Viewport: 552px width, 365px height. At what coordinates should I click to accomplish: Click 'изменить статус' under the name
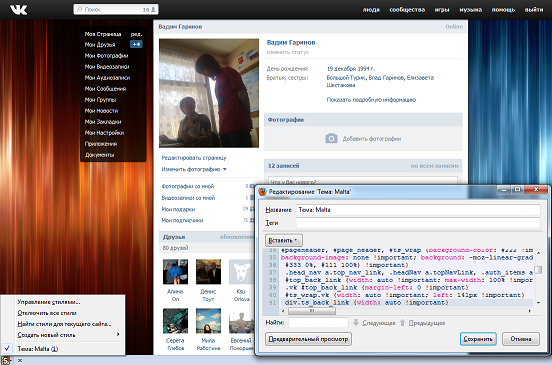click(288, 52)
